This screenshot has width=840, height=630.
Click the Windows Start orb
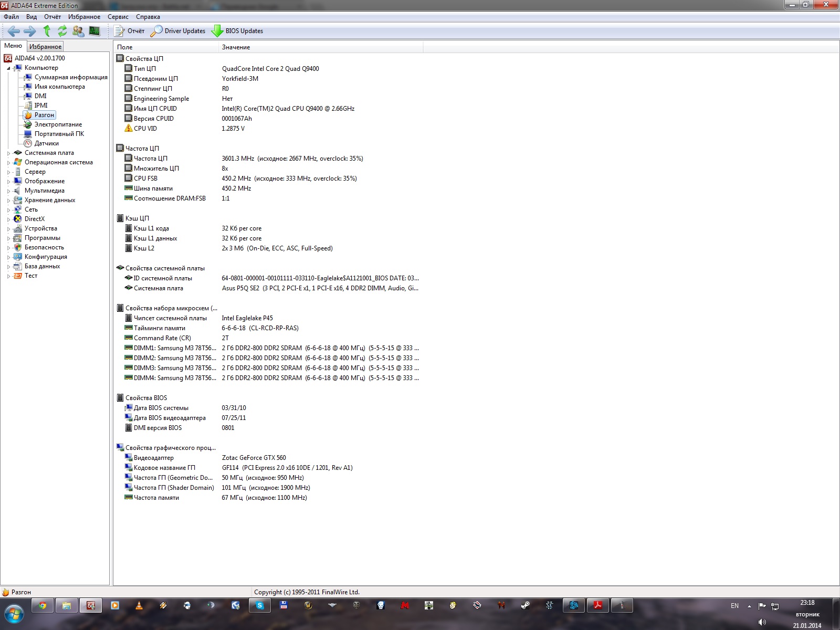[14, 614]
